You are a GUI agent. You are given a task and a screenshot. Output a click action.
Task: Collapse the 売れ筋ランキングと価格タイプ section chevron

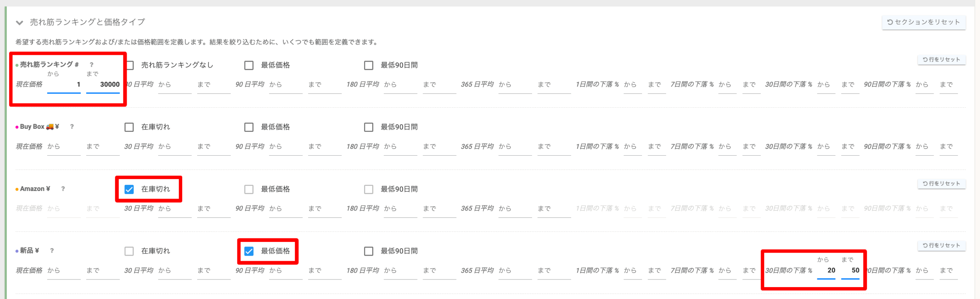(20, 23)
